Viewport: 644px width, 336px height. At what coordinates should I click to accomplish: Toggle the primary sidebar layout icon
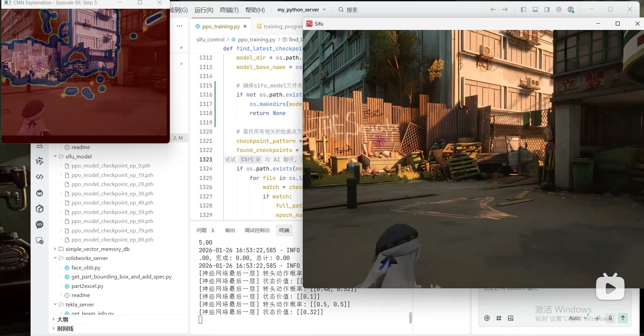523,10
